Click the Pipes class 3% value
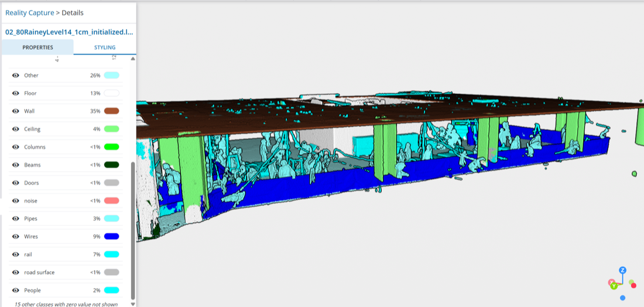644x307 pixels. click(97, 218)
